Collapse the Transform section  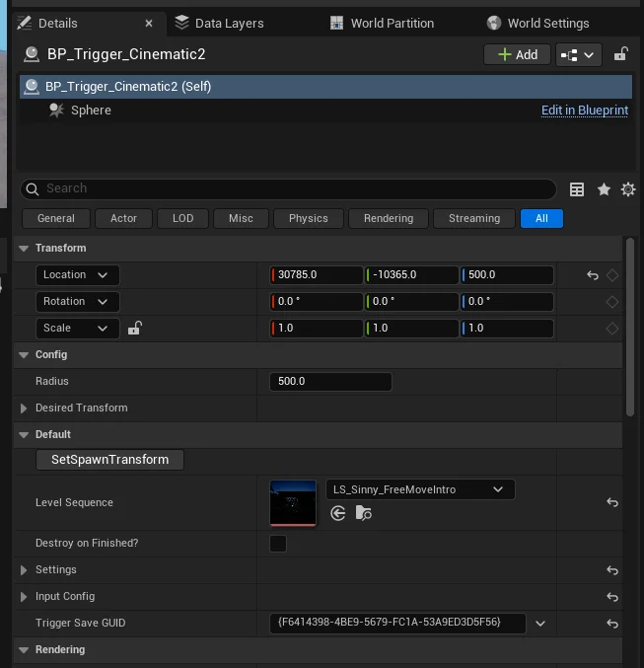pyautogui.click(x=24, y=249)
